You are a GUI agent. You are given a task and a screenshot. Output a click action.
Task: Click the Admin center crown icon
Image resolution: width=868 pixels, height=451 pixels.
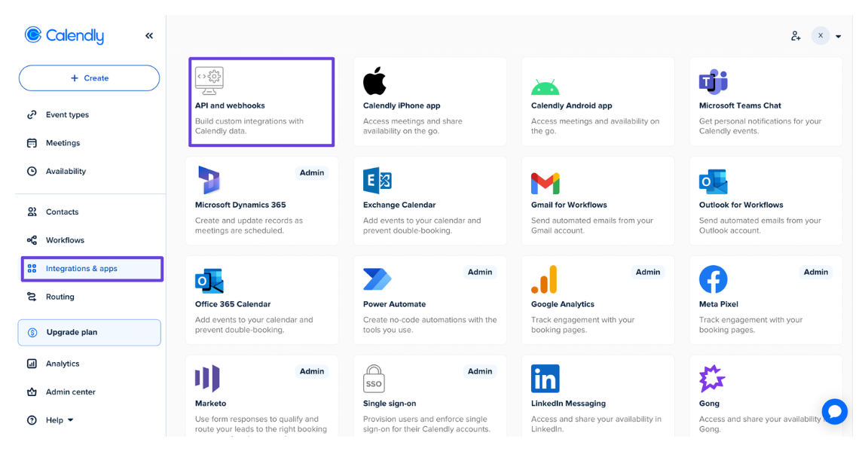click(x=32, y=392)
